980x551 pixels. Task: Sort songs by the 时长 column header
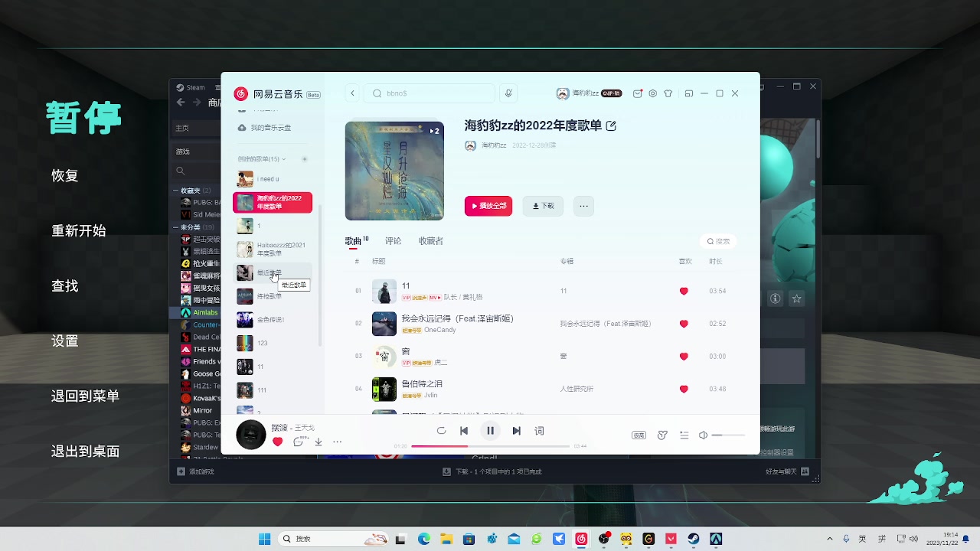point(716,262)
